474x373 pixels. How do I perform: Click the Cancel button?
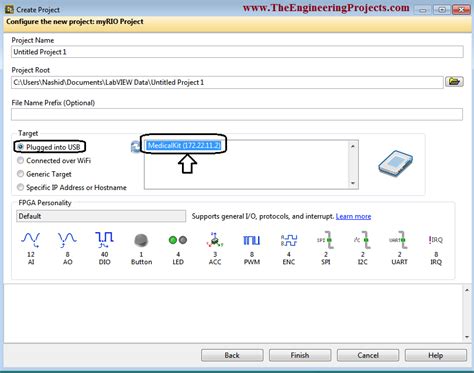click(368, 355)
